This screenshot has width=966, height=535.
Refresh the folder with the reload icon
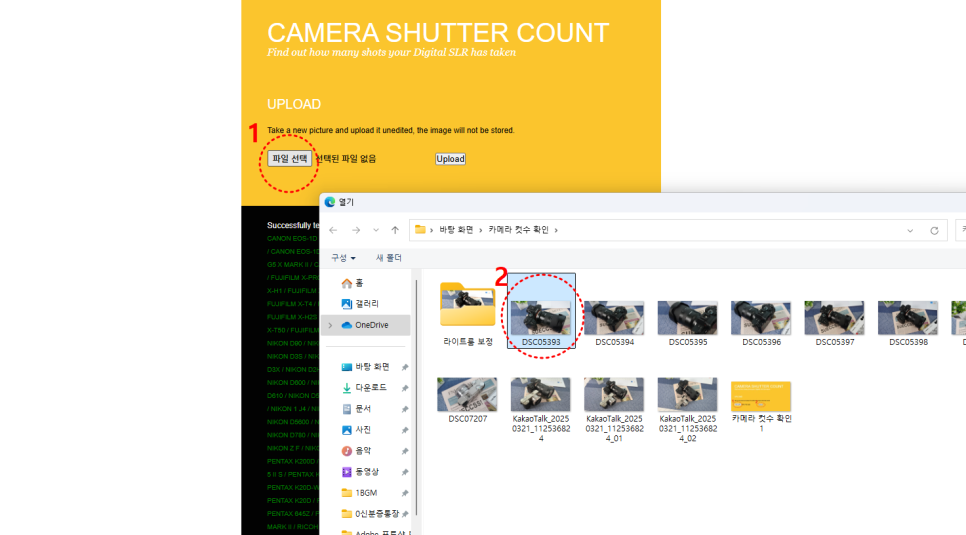pyautogui.click(x=934, y=230)
